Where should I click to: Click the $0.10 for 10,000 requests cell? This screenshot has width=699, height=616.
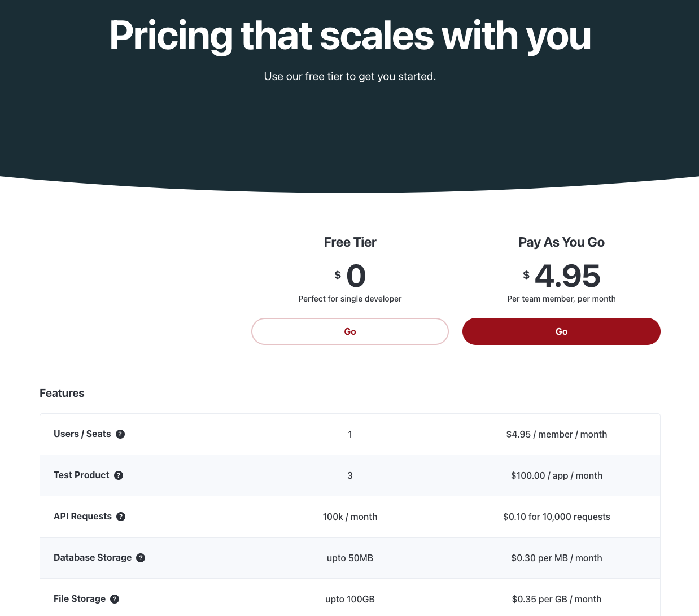point(557,517)
